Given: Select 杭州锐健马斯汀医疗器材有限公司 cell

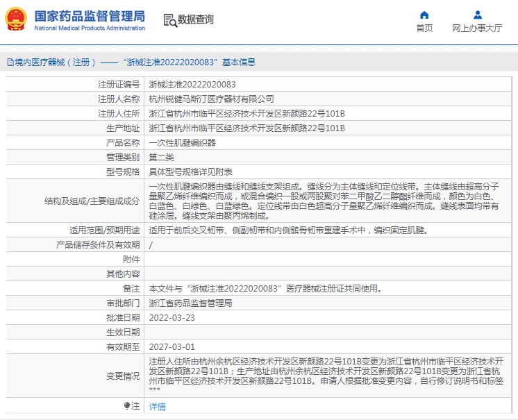Looking at the screenshot, I should 211,99.
